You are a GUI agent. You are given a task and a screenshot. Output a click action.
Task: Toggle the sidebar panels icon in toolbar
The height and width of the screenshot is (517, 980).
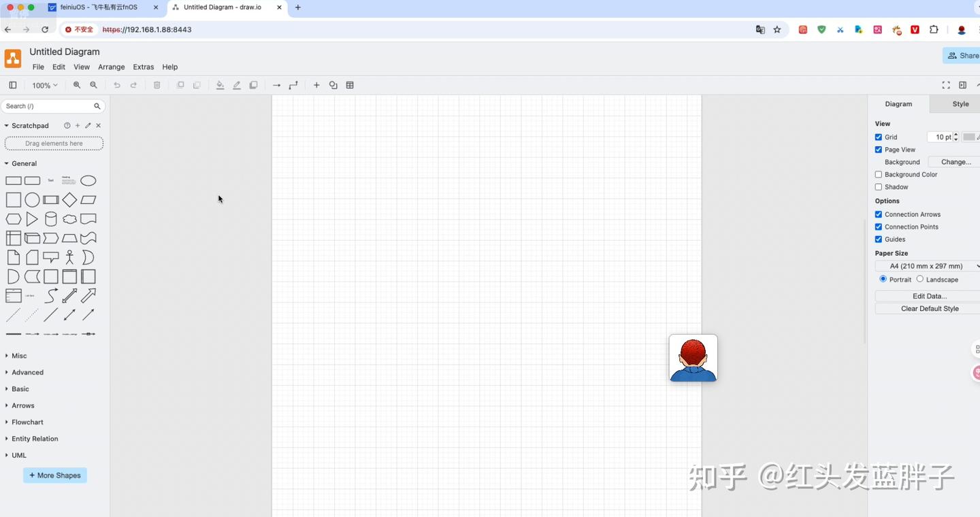(x=12, y=85)
